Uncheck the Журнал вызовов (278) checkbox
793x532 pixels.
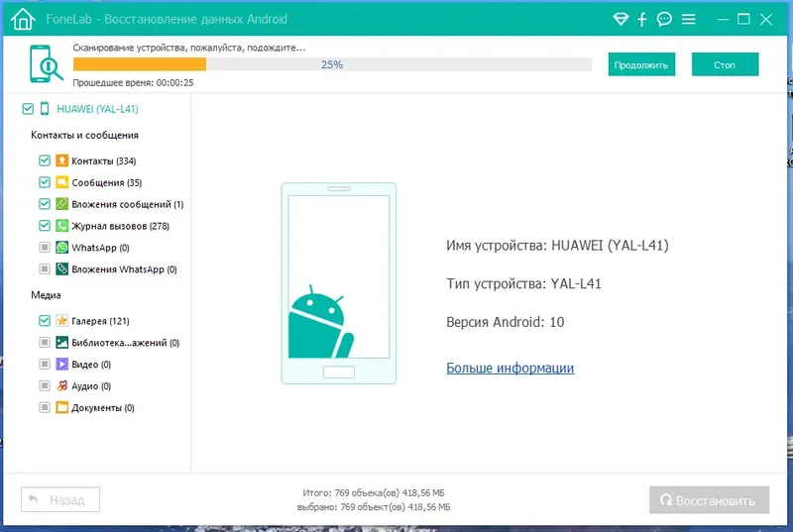[45, 226]
